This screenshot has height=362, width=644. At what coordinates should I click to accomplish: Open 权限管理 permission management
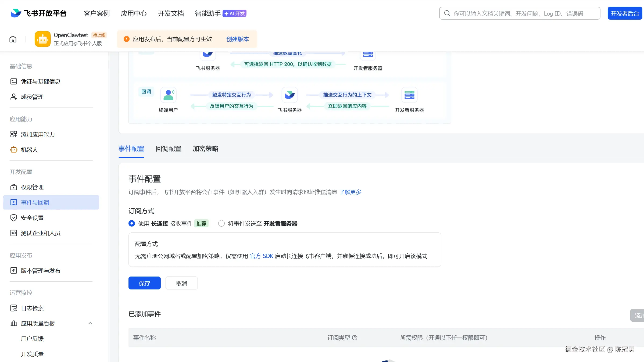coord(32,187)
